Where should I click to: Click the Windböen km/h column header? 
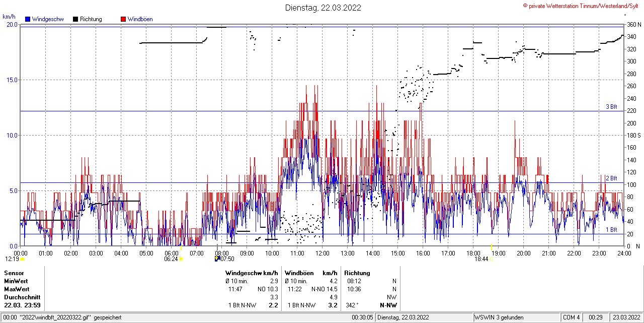(x=311, y=273)
